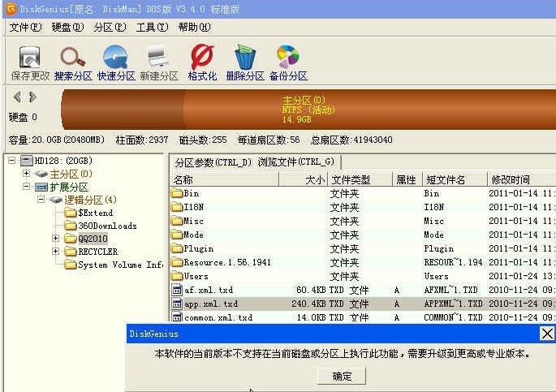
Task: Click short filename APPXML~1.TXD cell
Action: pos(453,304)
